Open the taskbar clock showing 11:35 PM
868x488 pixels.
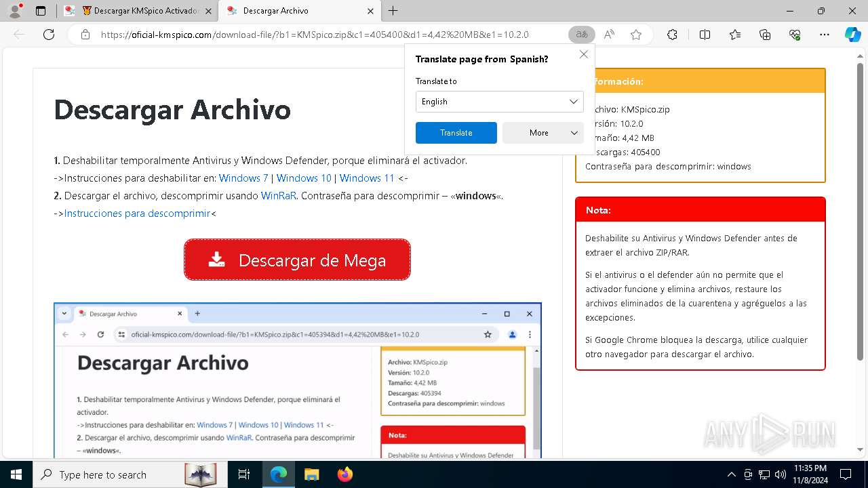(810, 474)
